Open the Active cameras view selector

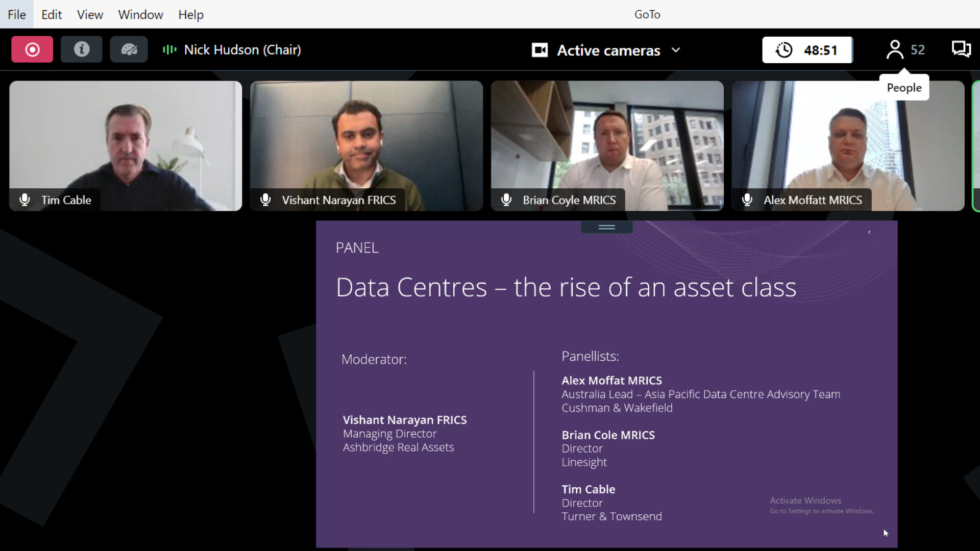pos(608,50)
